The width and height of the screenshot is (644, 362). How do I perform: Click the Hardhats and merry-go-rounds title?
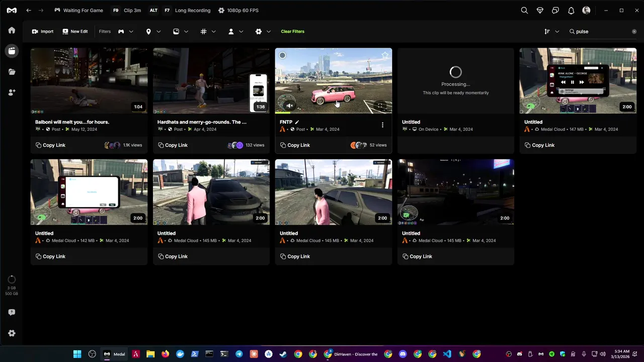click(x=202, y=122)
